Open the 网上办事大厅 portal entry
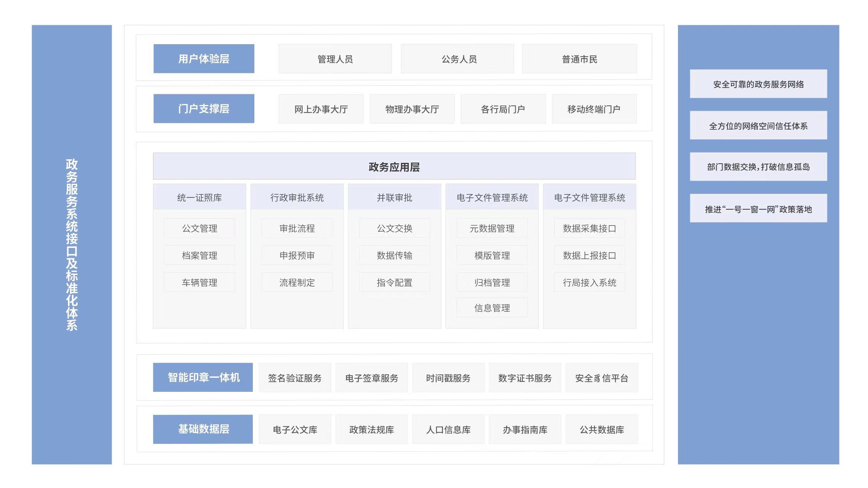This screenshot has width=868, height=488. tap(320, 108)
